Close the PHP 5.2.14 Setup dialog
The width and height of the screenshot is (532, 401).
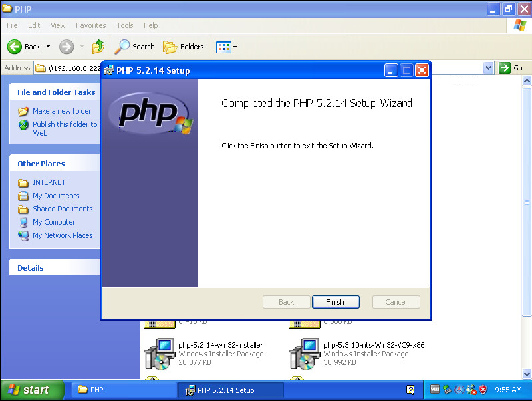click(422, 70)
